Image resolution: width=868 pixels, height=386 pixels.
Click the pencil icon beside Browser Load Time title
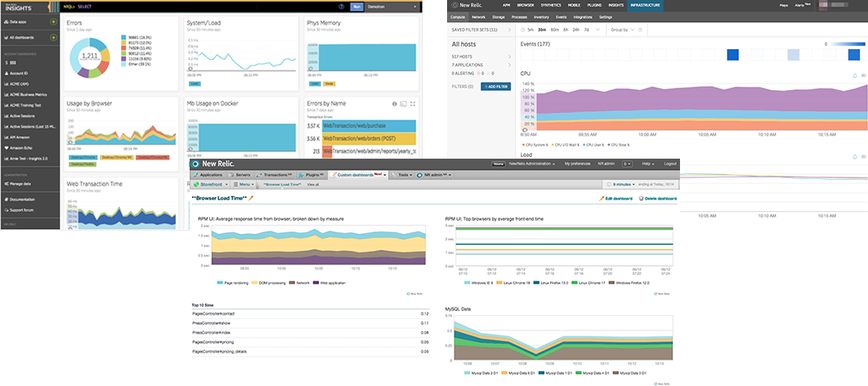(252, 198)
